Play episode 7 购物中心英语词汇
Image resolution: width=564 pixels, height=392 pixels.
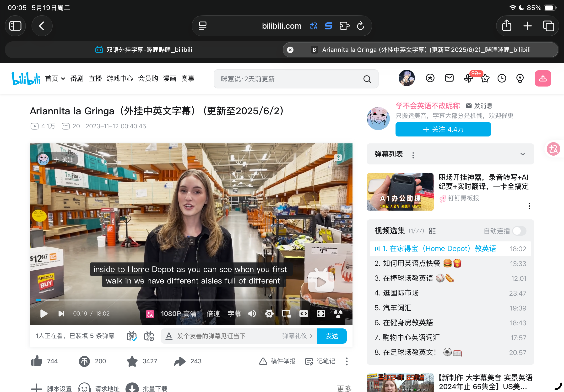click(450, 338)
